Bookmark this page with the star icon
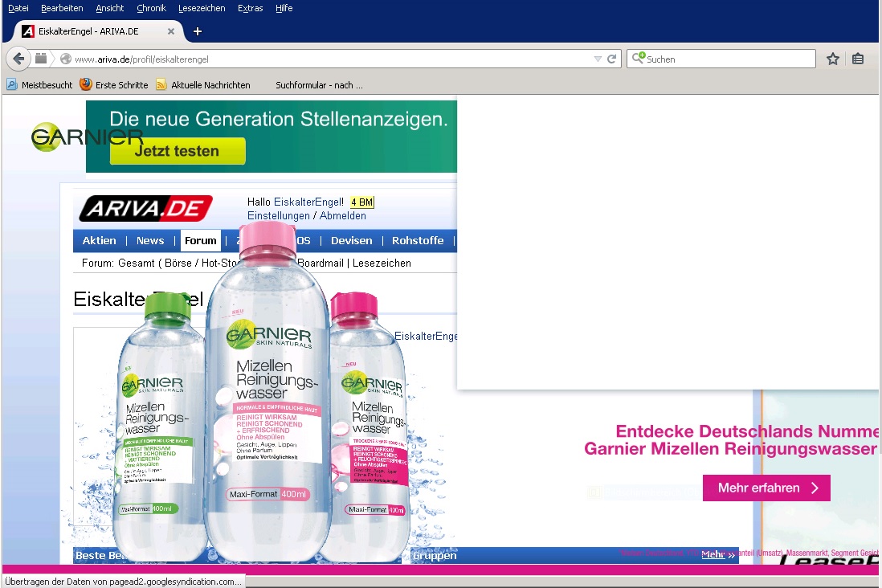Viewport: 882px width, 588px height. [x=832, y=59]
